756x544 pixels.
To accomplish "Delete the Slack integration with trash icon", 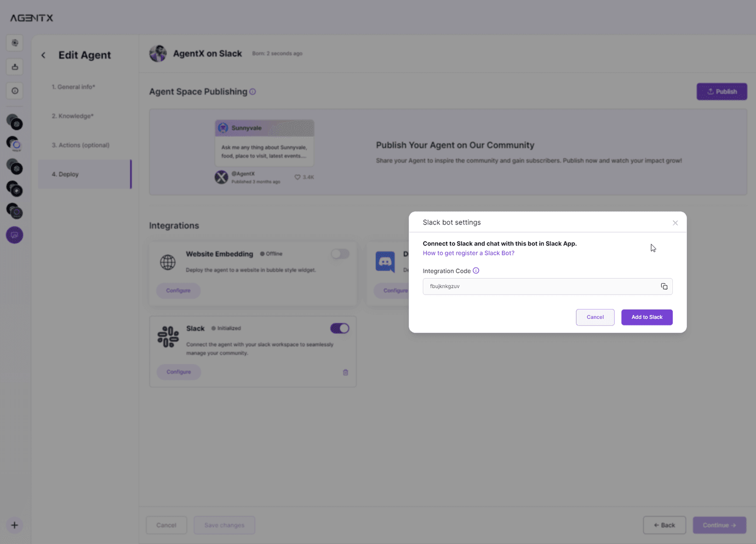I will [346, 373].
